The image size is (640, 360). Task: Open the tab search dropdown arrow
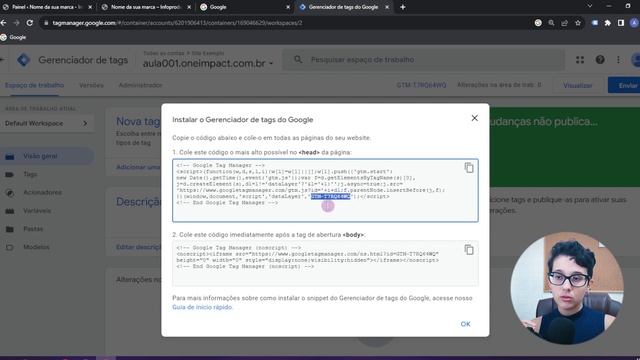coord(589,6)
